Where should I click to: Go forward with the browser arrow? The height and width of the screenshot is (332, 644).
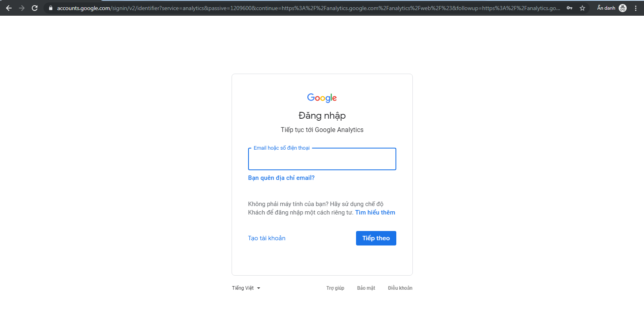22,8
